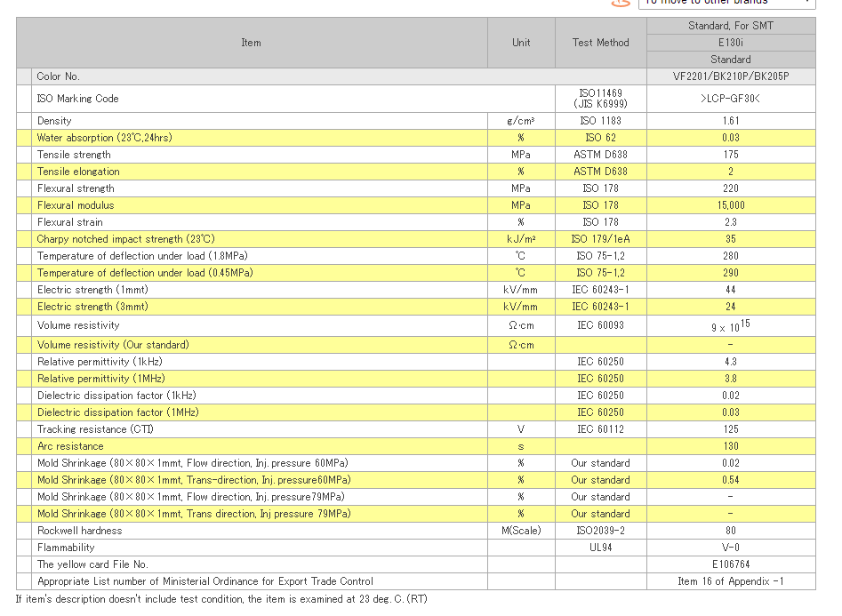Screen dimensions: 842x616
Task: Select color value 'VF2201/BK210P/BK205P'
Action: 731,76
